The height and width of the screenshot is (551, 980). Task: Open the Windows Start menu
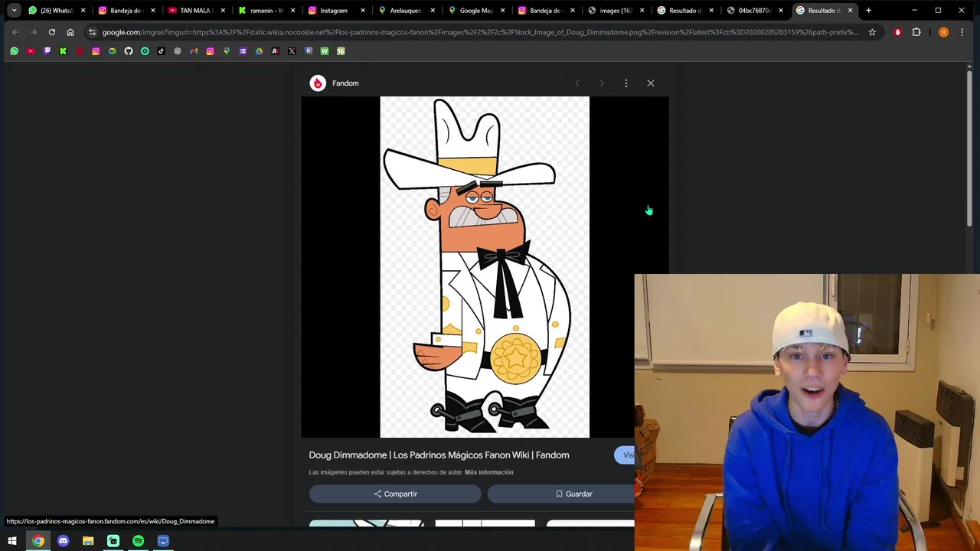12,541
